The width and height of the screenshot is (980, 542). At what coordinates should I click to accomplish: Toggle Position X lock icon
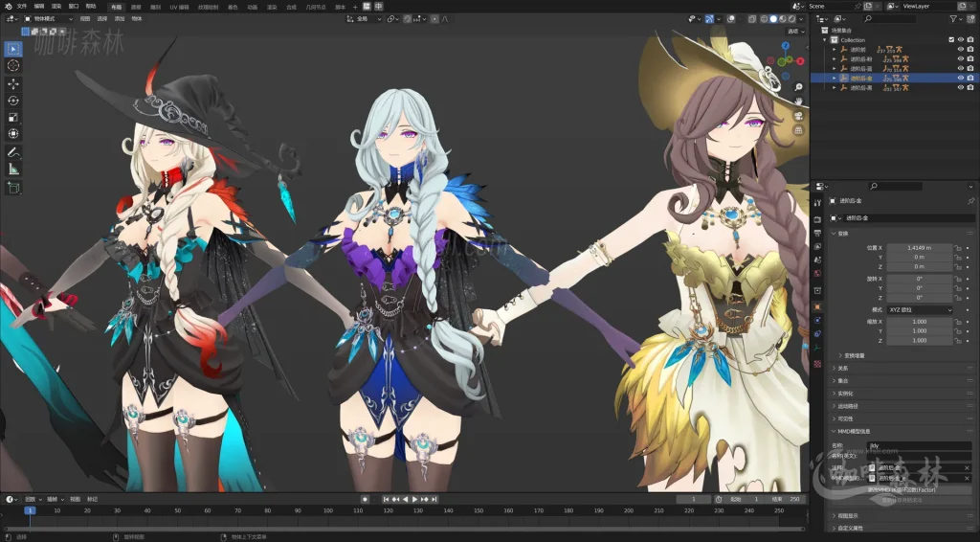[957, 248]
